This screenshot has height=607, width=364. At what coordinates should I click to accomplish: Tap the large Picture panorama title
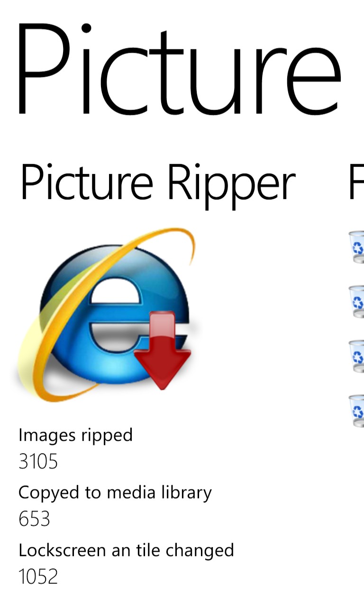click(x=179, y=69)
